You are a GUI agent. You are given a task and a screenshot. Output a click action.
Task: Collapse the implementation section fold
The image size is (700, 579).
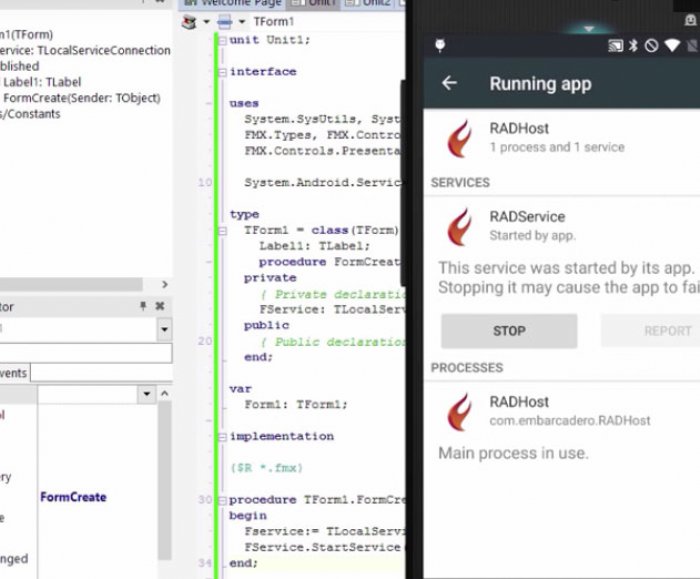point(222,437)
